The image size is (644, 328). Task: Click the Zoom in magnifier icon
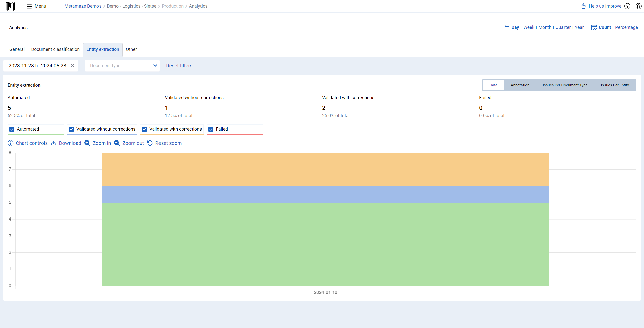pos(87,143)
